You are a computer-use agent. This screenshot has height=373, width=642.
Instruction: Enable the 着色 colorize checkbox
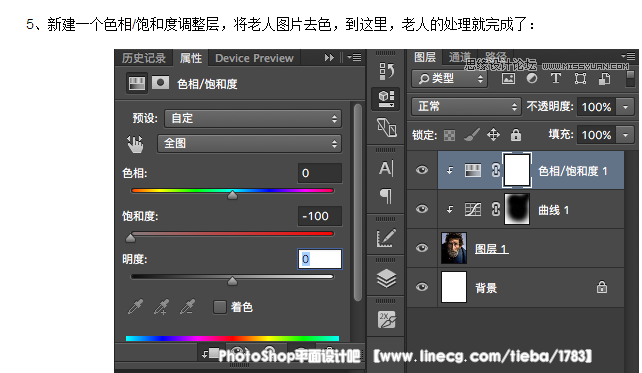pos(219,307)
